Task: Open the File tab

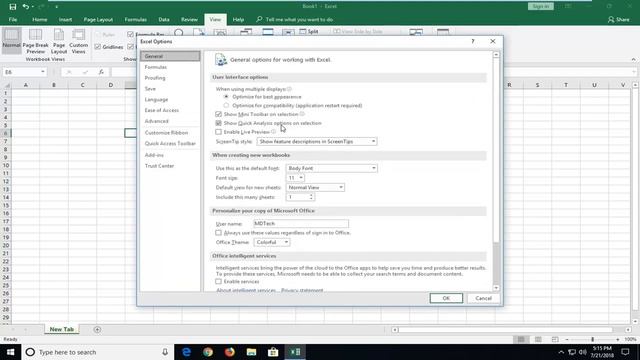Action: pos(13,19)
